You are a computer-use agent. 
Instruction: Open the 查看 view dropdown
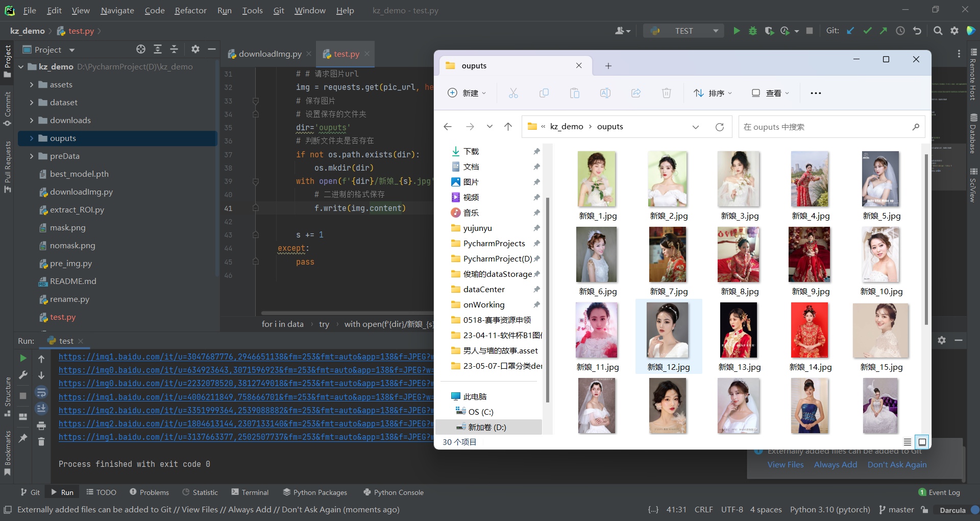pyautogui.click(x=770, y=93)
